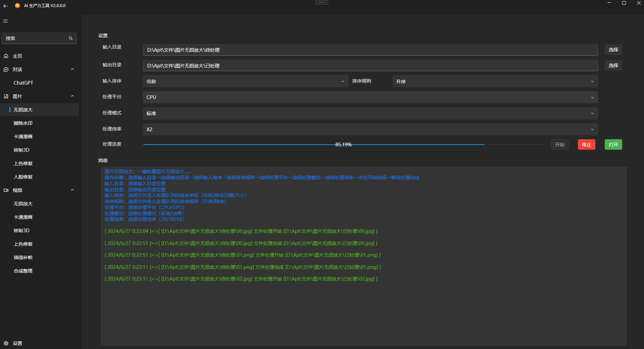Collapse the 视频 section chevron

(72, 190)
